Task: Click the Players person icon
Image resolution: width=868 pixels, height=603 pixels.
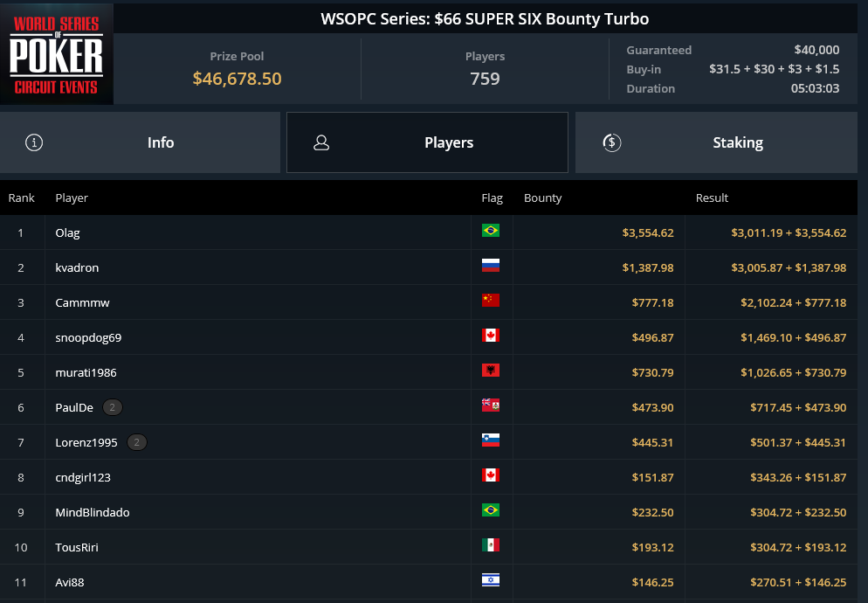Action: click(x=321, y=142)
